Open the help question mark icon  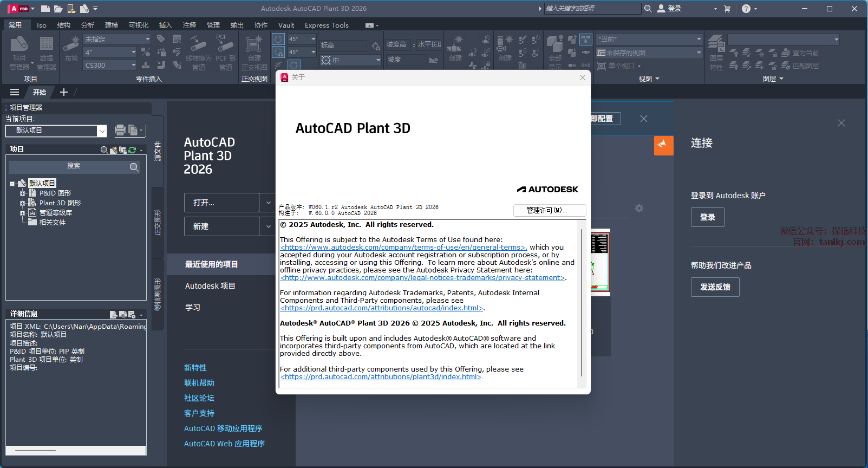click(746, 9)
